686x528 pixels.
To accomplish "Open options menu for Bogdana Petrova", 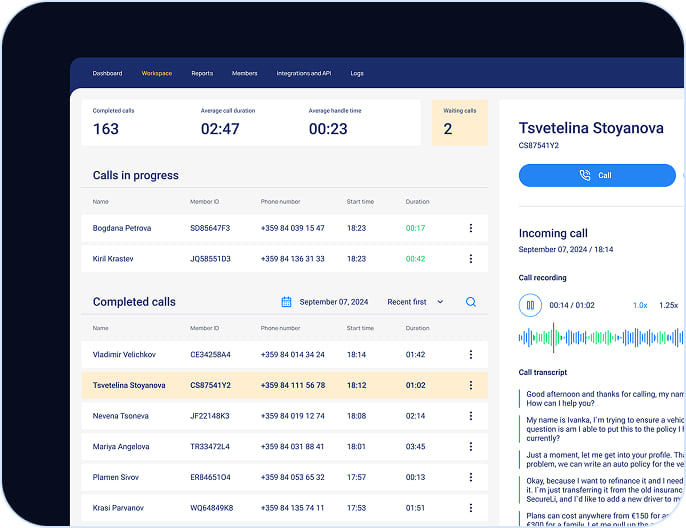I will (471, 228).
